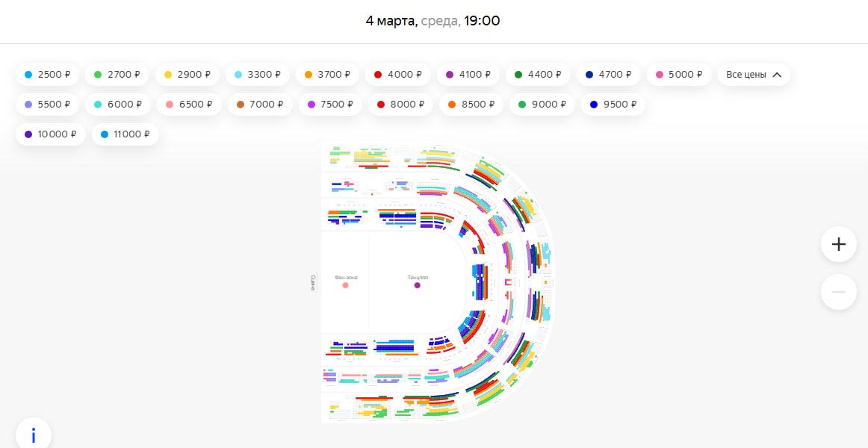Image resolution: width=868 pixels, height=448 pixels.
Task: Filter seats by 3700 ₽
Action: click(x=327, y=75)
